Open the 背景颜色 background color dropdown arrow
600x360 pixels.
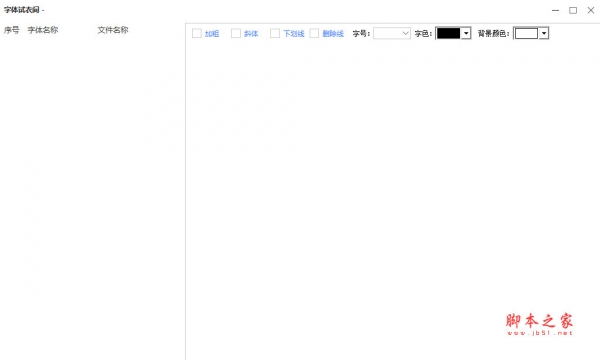point(544,33)
